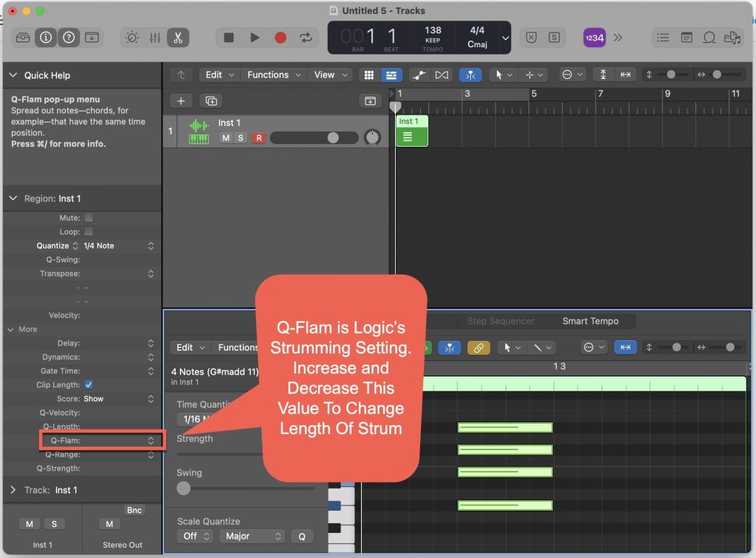Toggle the Editors scissors button
This screenshot has height=558, width=756.
click(x=178, y=38)
